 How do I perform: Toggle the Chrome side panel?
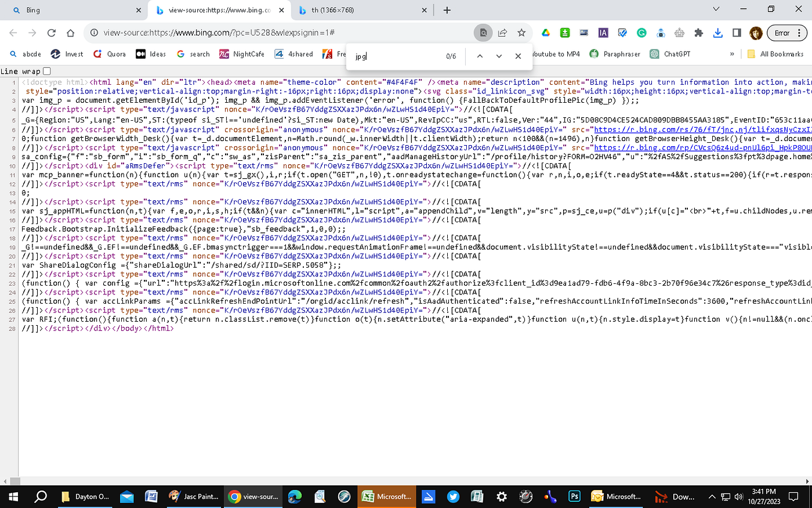click(737, 33)
